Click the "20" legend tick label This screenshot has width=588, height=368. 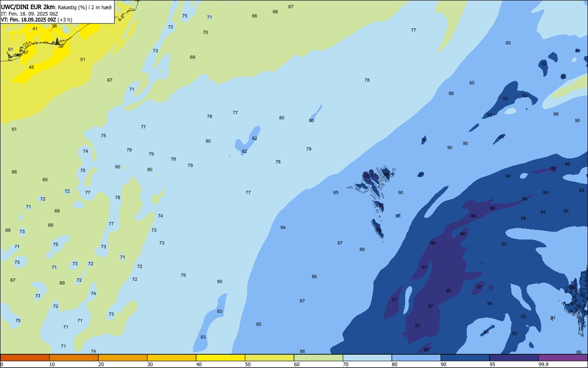101,364
